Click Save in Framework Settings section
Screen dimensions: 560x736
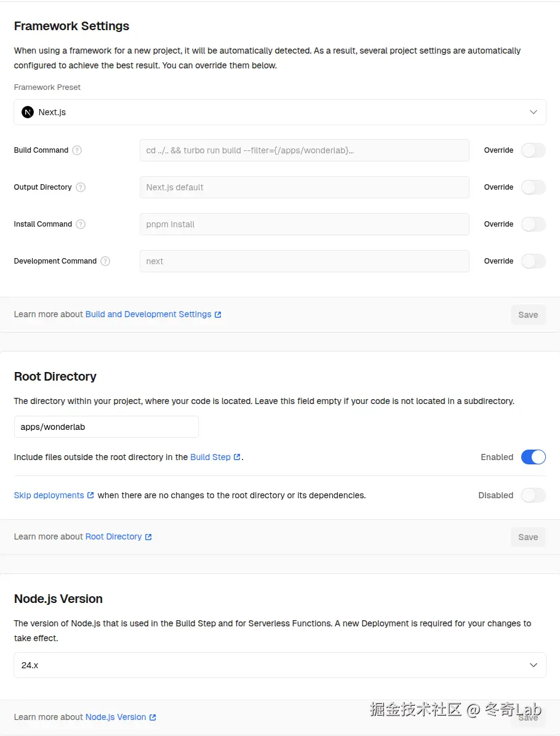tap(528, 314)
